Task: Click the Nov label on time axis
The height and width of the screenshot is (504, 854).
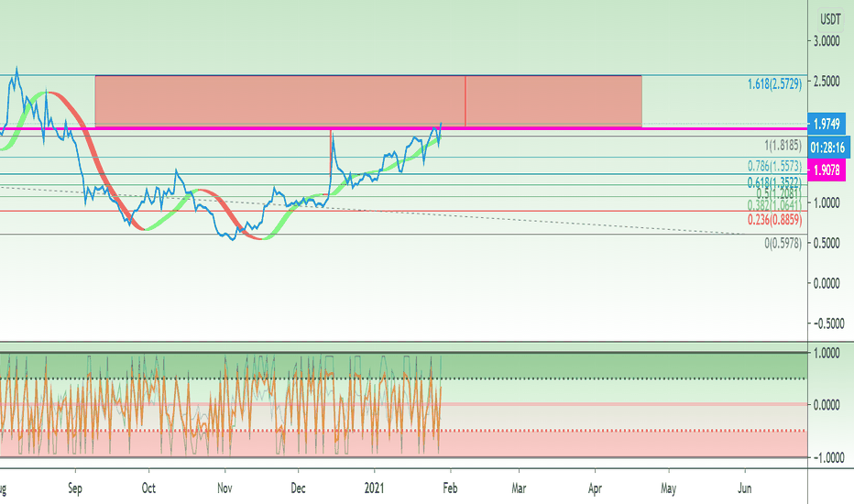Action: pos(224,488)
